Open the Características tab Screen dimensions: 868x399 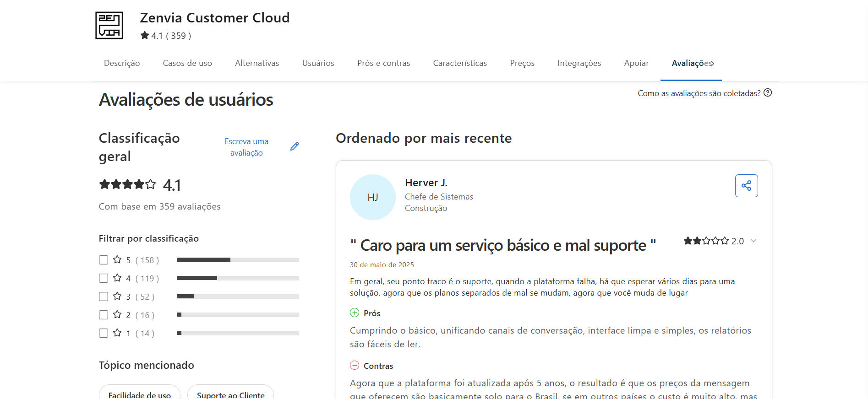pos(460,63)
